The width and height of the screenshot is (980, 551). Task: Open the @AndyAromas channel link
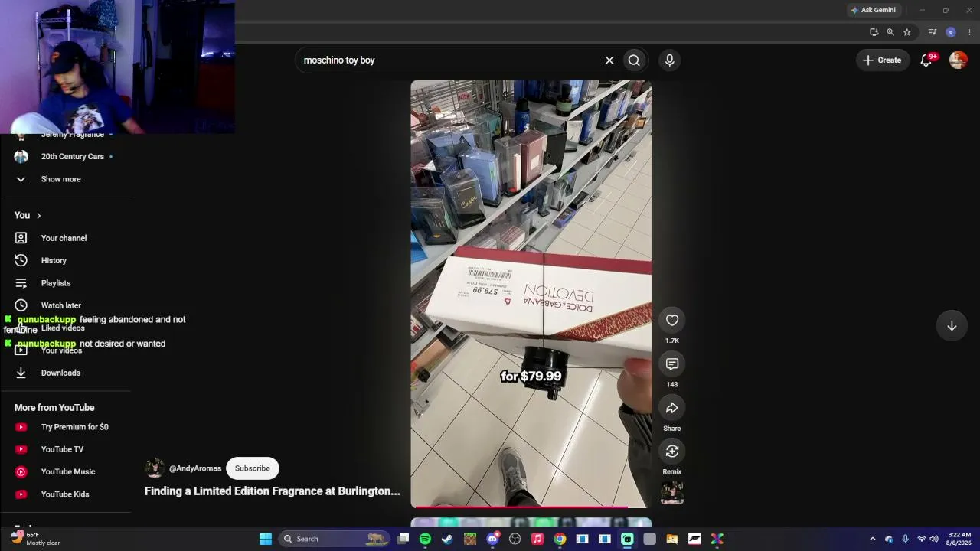tap(195, 468)
